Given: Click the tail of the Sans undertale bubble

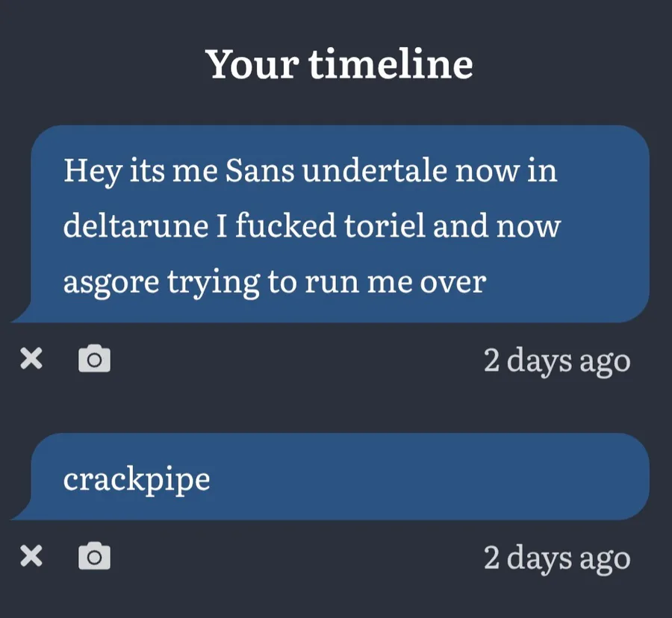Looking at the screenshot, I should pyautogui.click(x=21, y=316).
